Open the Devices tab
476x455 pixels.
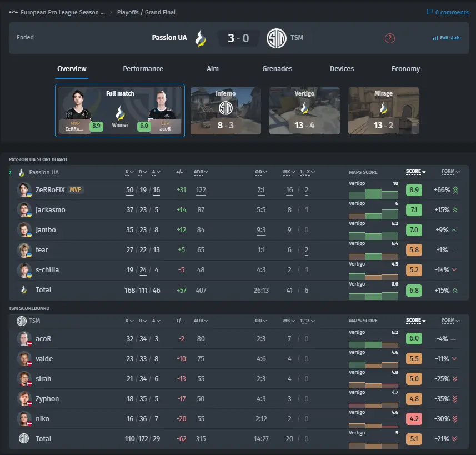[342, 69]
